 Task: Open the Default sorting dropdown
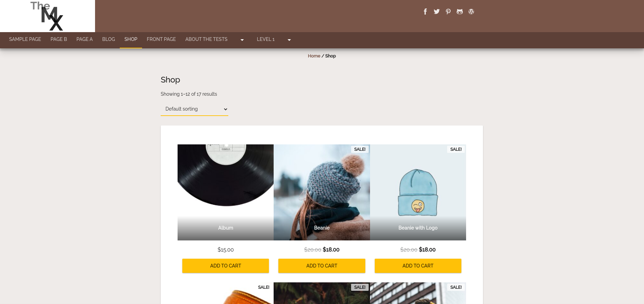(x=194, y=109)
